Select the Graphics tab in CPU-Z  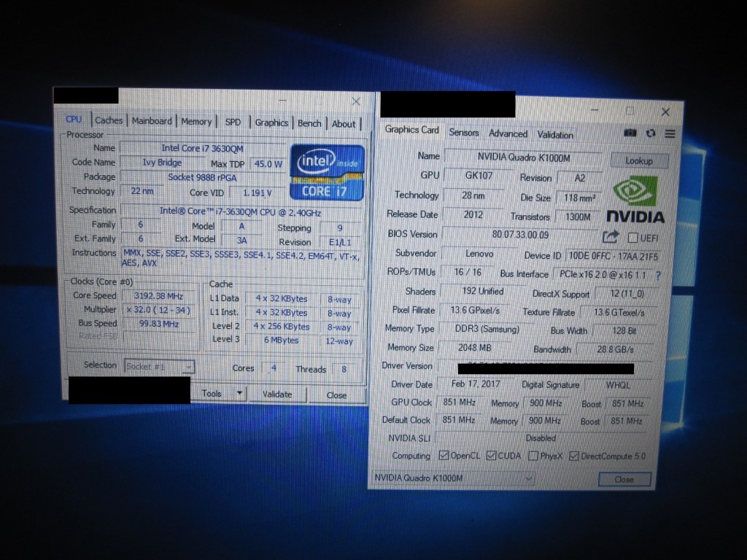click(271, 122)
